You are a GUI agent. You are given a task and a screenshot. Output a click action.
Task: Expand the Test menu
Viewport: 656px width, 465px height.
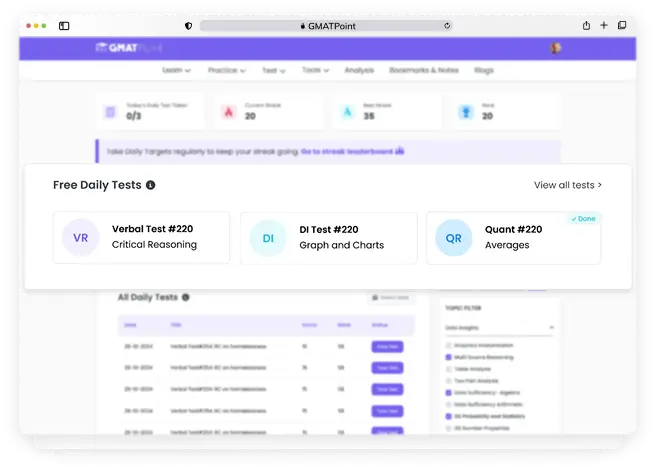274,70
